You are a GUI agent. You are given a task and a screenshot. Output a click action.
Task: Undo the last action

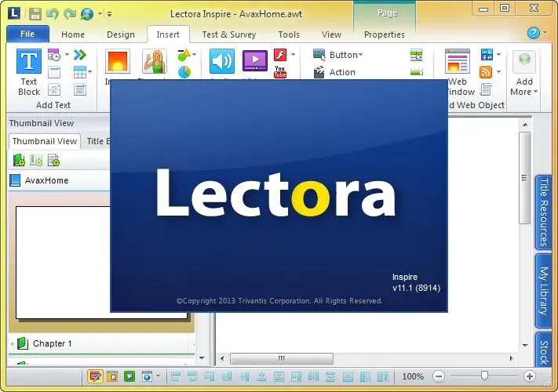pyautogui.click(x=53, y=14)
